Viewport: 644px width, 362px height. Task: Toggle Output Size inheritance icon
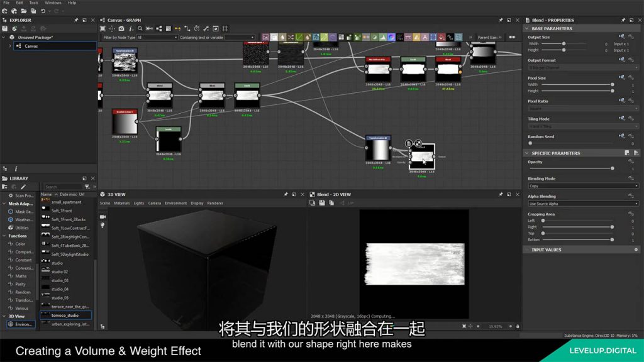tap(621, 37)
